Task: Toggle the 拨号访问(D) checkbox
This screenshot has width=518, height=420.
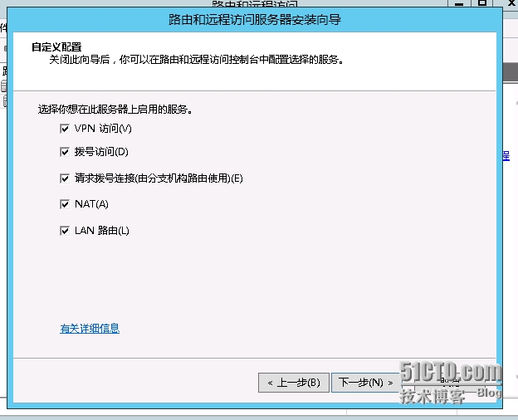Action: pos(65,152)
